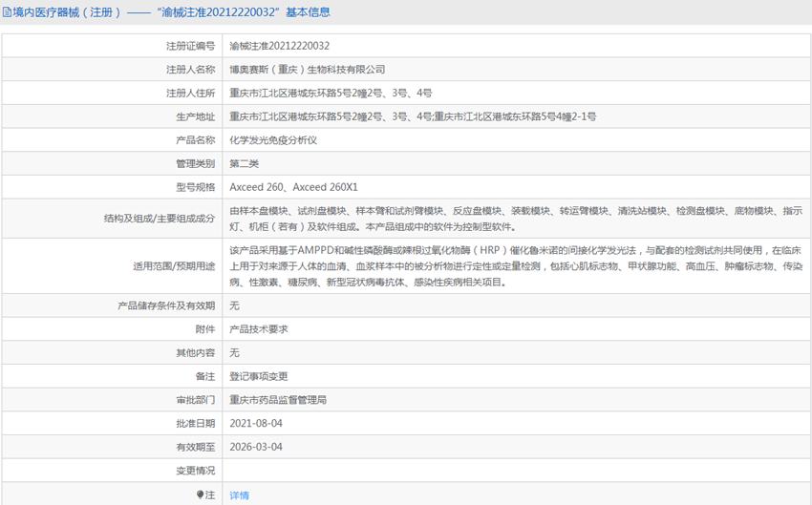Image resolution: width=812 pixels, height=505 pixels.
Task: Click the 结构及组成/主要组成成分 label
Action: tap(160, 219)
